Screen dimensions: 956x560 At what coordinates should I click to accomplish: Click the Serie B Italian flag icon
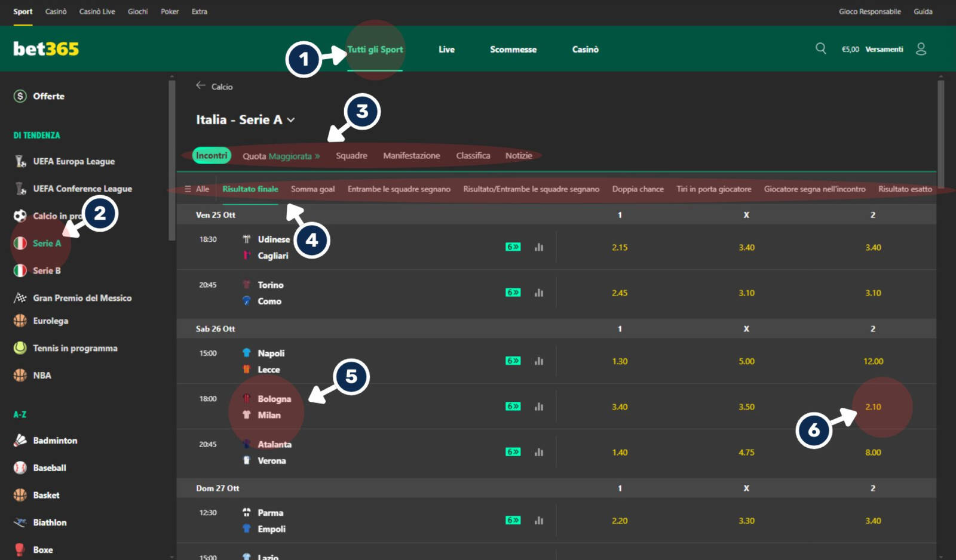[x=20, y=270]
